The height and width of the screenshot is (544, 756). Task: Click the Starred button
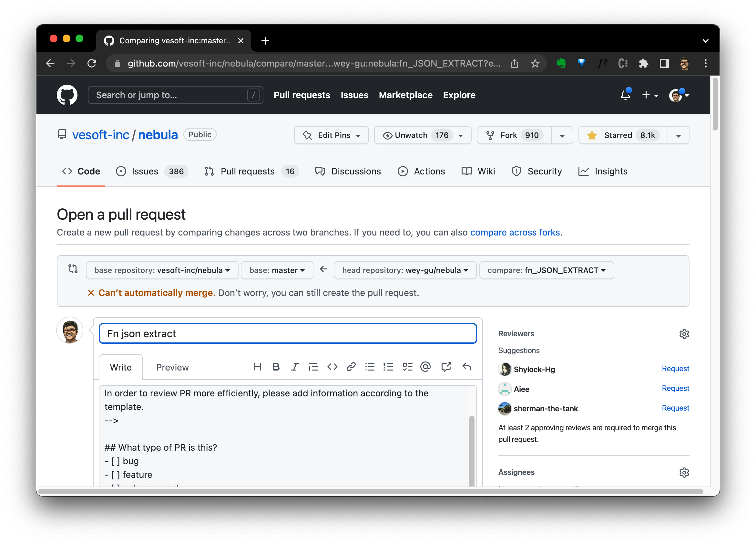[x=623, y=135]
